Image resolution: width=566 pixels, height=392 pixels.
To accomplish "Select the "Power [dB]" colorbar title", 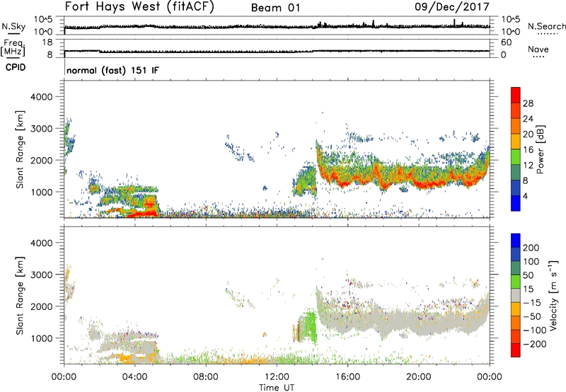I will (540, 149).
